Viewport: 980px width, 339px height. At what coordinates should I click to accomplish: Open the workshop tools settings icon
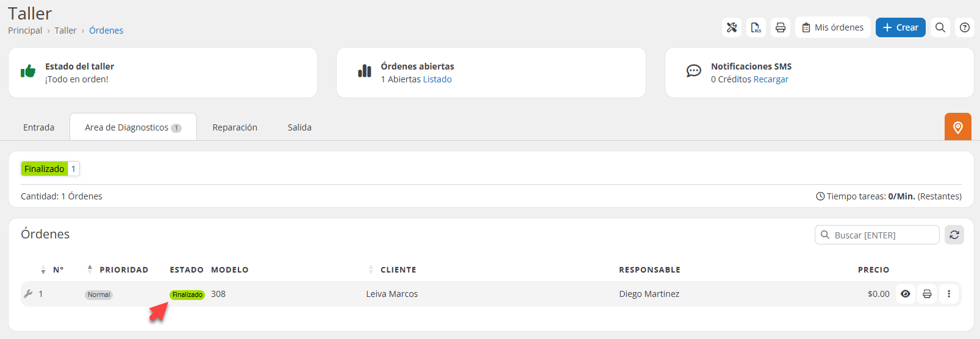[x=732, y=27]
